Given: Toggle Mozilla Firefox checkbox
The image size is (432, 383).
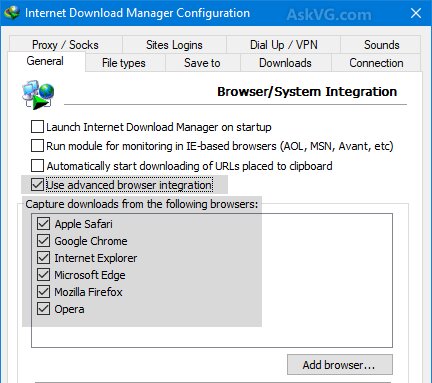Looking at the screenshot, I should (x=43, y=292).
